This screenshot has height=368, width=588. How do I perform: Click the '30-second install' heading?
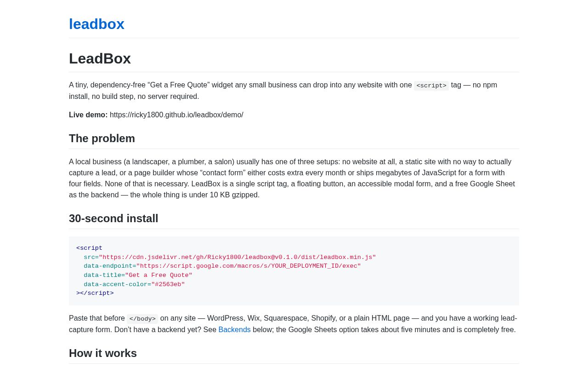113,218
